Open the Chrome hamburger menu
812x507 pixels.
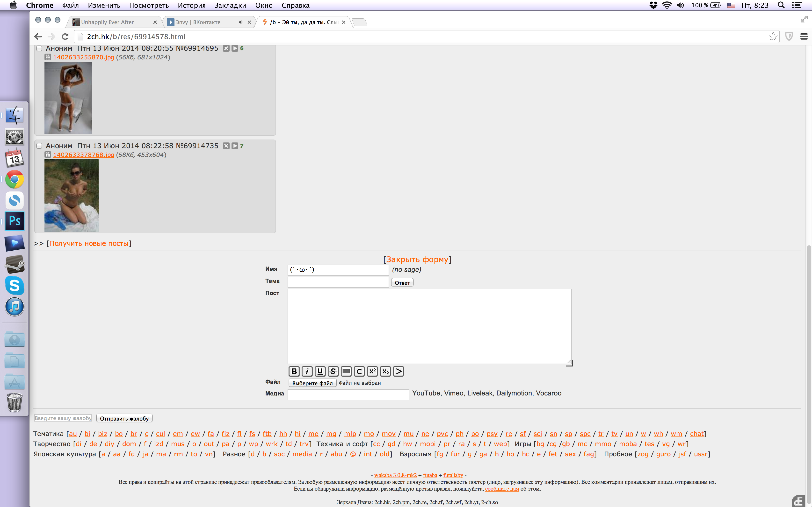click(x=804, y=36)
